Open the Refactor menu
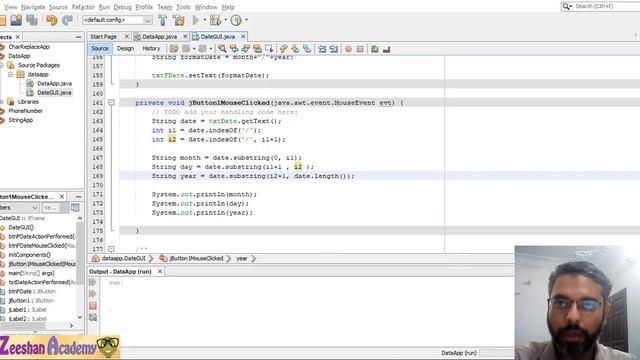Image resolution: width=640 pixels, height=360 pixels. (x=83, y=7)
